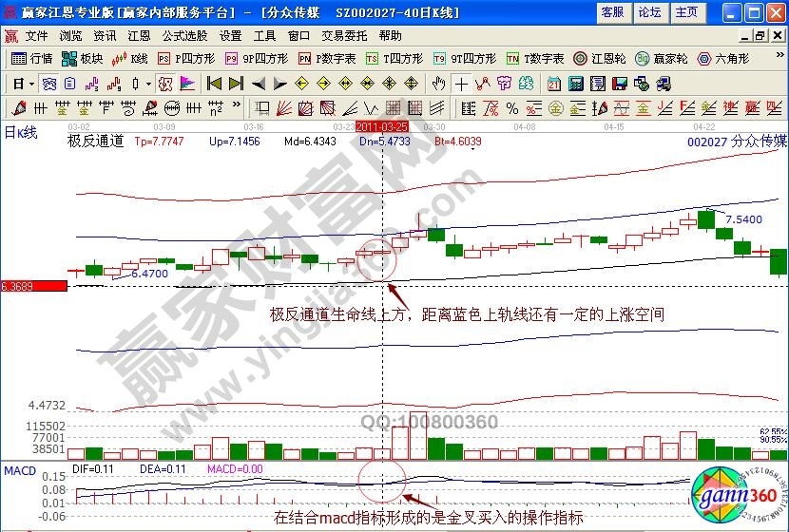Select the red pencil drawing tool
The width and height of the screenshot is (789, 532).
click(x=19, y=108)
